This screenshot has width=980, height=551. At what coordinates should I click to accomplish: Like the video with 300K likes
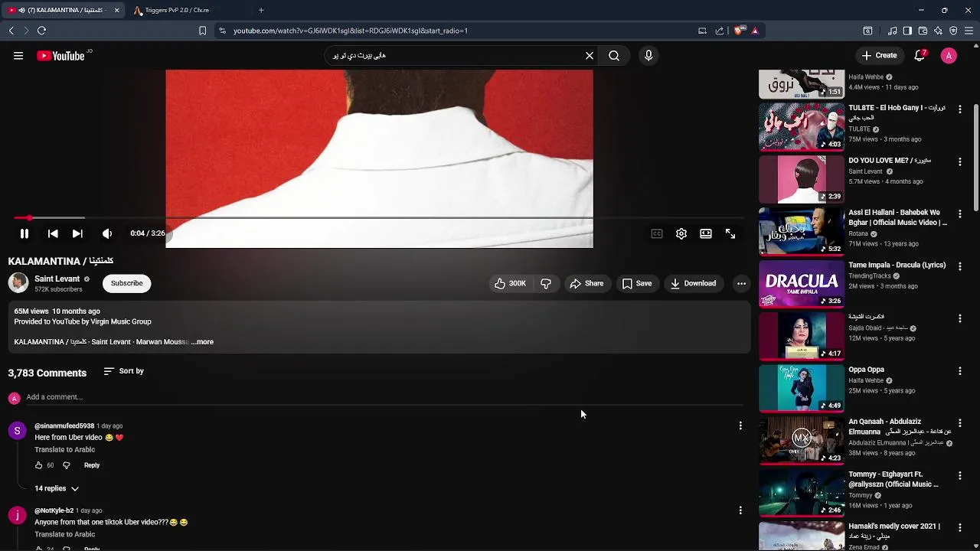pos(511,283)
